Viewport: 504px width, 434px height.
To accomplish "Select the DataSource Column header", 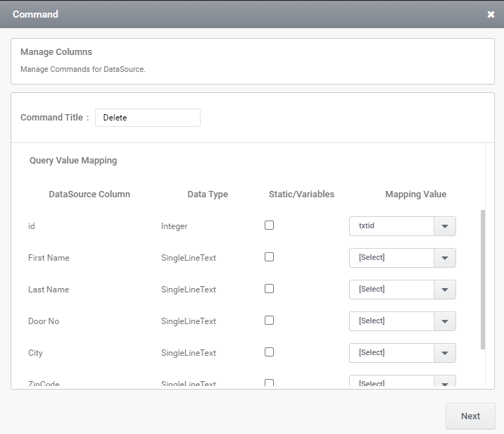I will tap(89, 194).
